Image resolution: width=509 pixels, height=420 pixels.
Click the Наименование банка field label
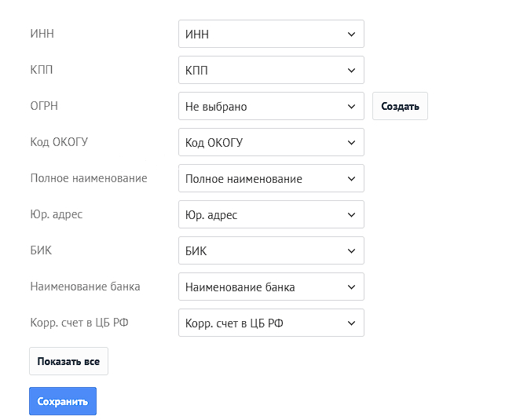click(x=85, y=287)
